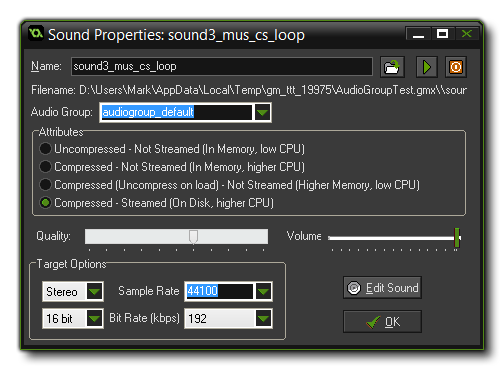Click the Volume slider handle
This screenshot has height=370, width=504.
(x=457, y=238)
